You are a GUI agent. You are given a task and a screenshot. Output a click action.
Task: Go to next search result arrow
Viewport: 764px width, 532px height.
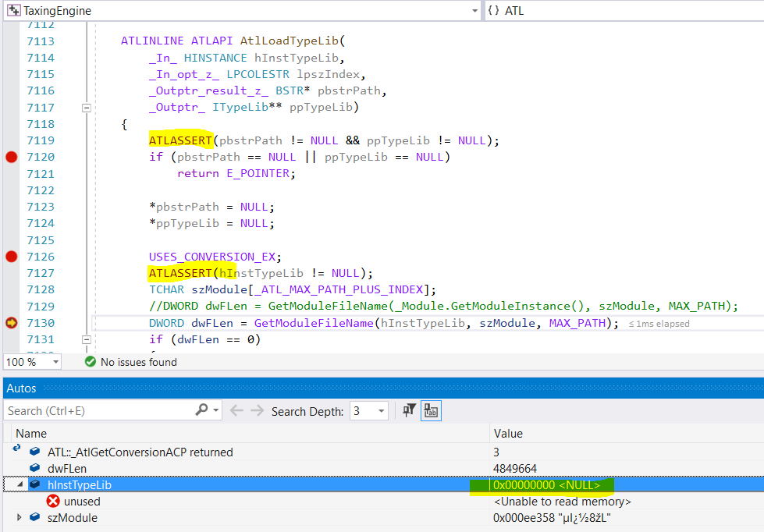pos(257,410)
